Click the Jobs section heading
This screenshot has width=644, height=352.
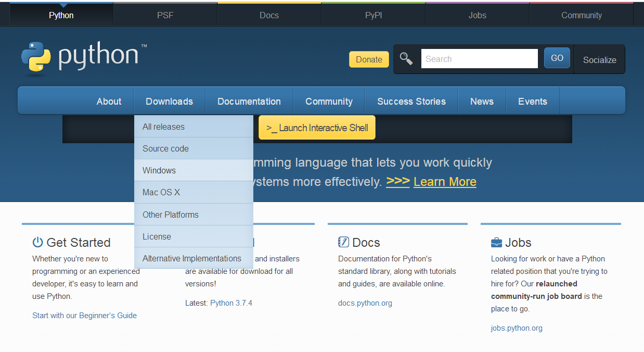[x=518, y=243]
